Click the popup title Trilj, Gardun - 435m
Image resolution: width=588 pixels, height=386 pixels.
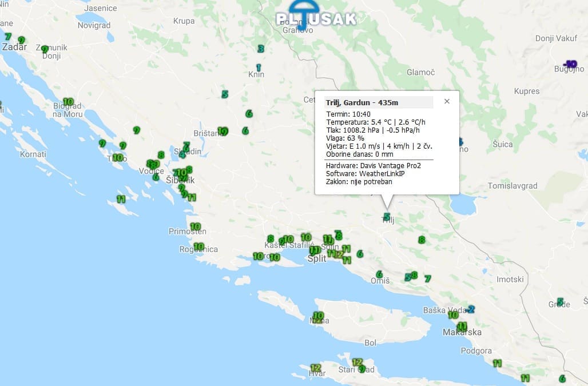coord(362,102)
